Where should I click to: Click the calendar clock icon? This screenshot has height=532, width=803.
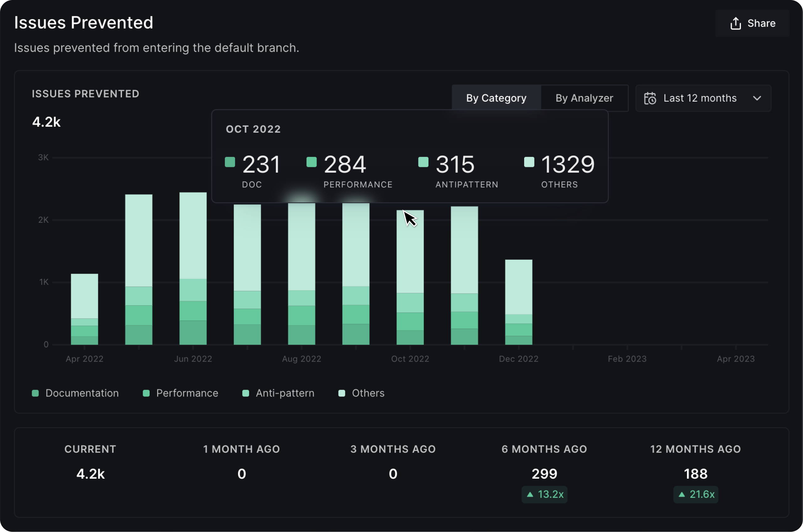point(650,98)
